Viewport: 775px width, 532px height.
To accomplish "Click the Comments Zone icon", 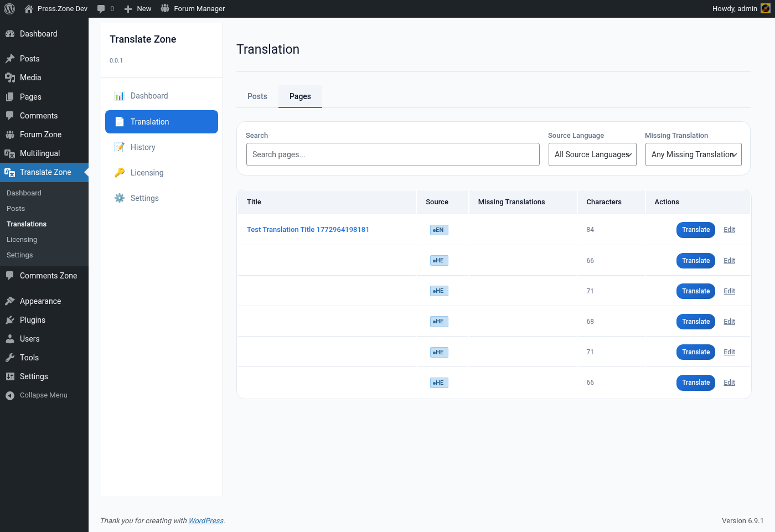I will (x=10, y=276).
